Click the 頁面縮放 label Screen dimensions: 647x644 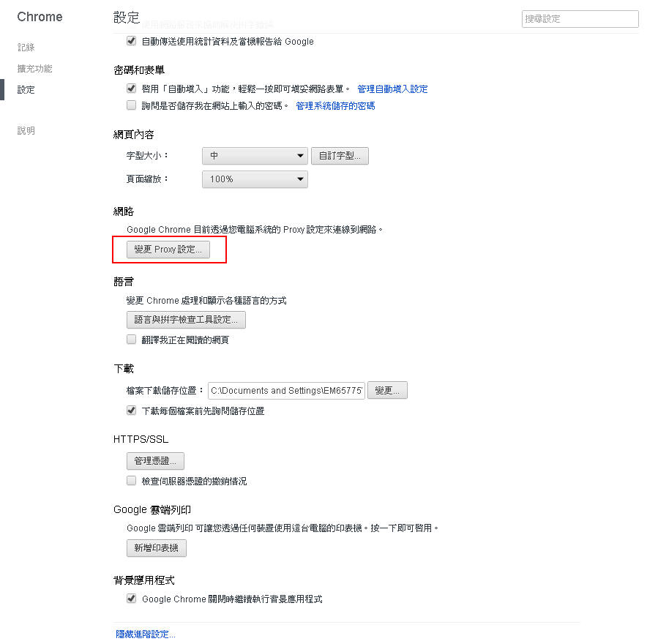pyautogui.click(x=147, y=179)
